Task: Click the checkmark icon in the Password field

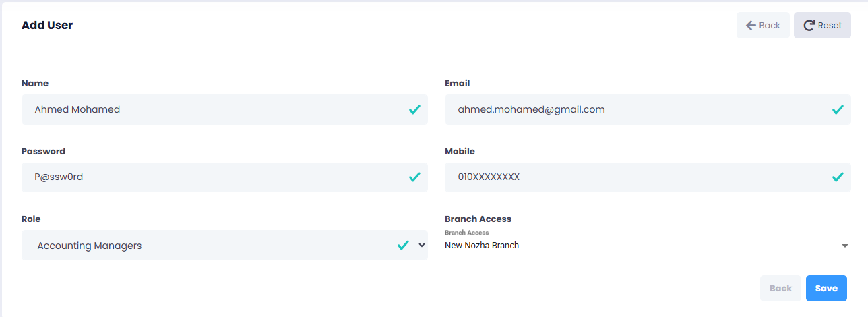Action: coord(414,177)
